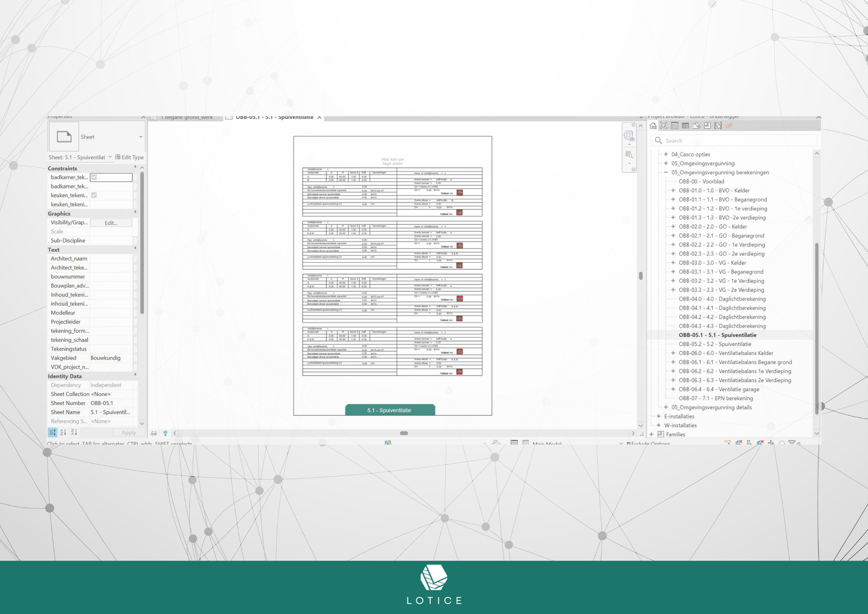This screenshot has width=868, height=614.
Task: Open the Manage Links orange icon in Project Browser
Action: 729,126
